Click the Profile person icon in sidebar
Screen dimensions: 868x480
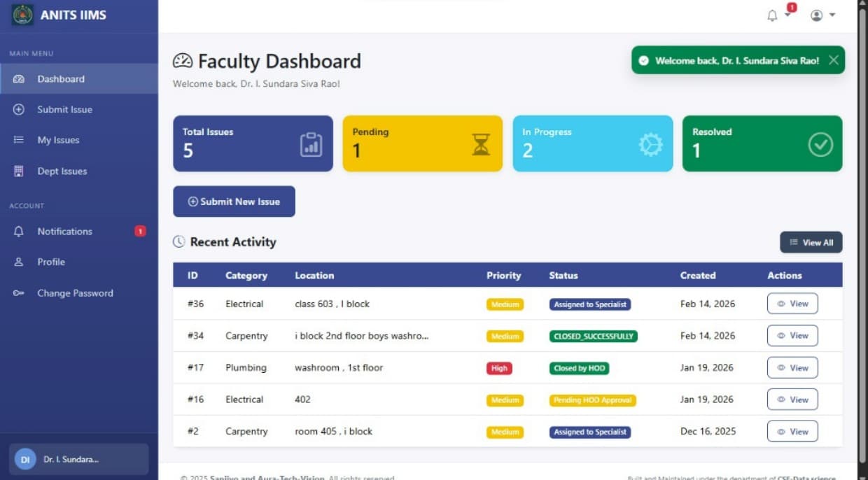point(19,262)
